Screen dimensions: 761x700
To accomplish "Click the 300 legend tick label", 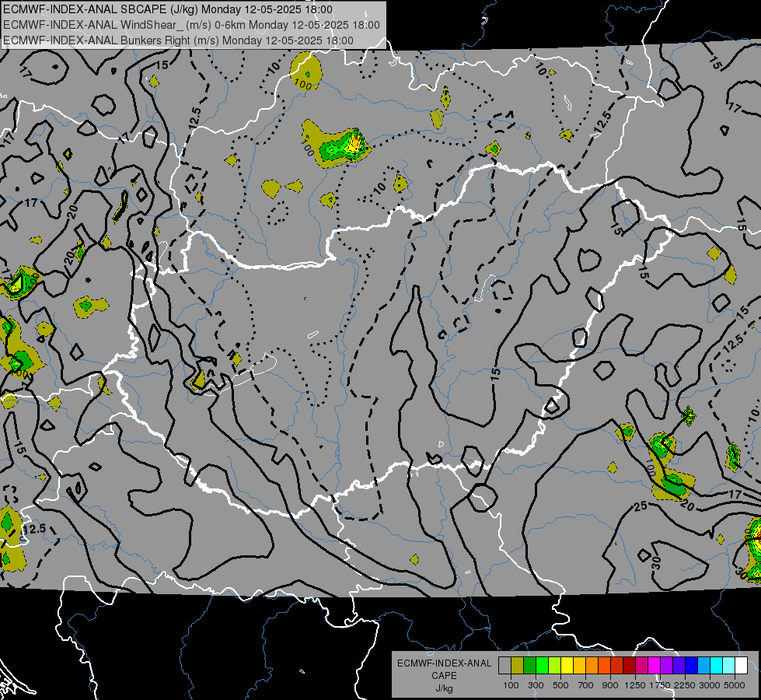I will (536, 685).
